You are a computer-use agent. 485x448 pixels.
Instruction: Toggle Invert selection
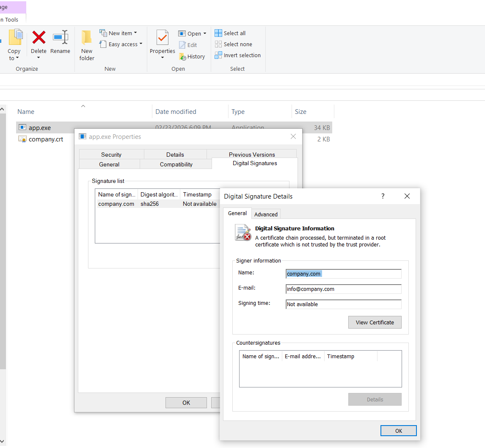pyautogui.click(x=237, y=55)
